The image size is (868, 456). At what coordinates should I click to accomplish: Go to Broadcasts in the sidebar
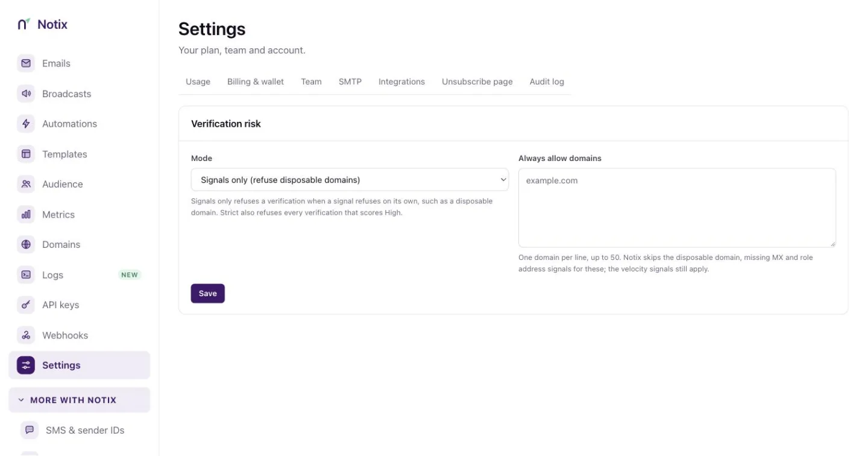(80, 93)
